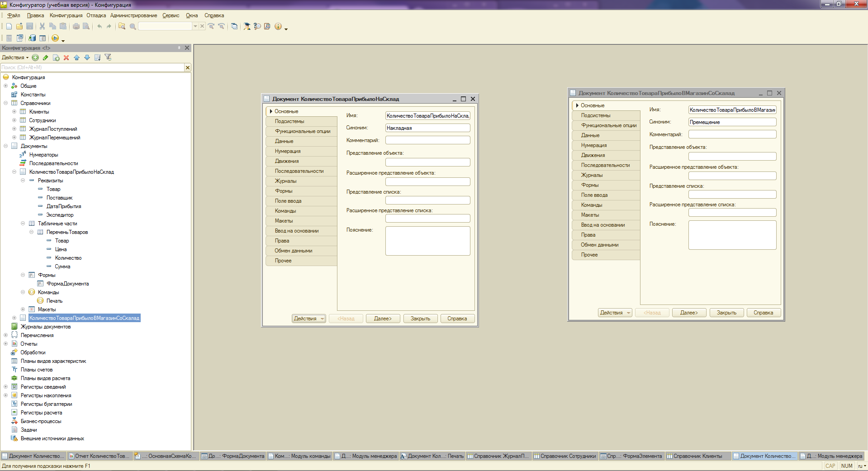Click the help search question-mark magnifier icon
868x471 pixels.
(257, 26)
